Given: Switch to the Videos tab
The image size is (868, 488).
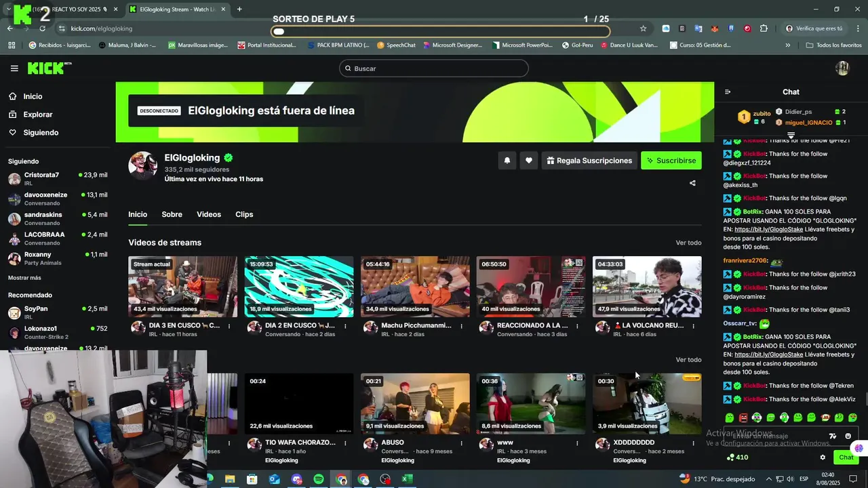Looking at the screenshot, I should pos(209,214).
